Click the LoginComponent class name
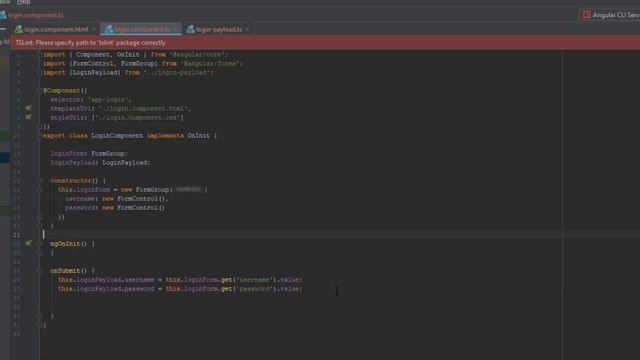This screenshot has width=640, height=360. coord(117,136)
